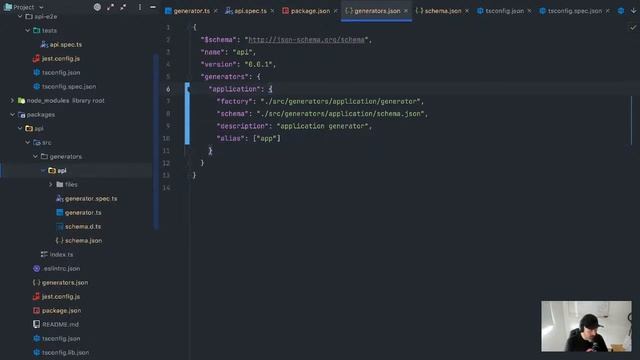Viewport: 640px width, 360px height.
Task: Collapse the packages folder
Action: pyautogui.click(x=12, y=115)
